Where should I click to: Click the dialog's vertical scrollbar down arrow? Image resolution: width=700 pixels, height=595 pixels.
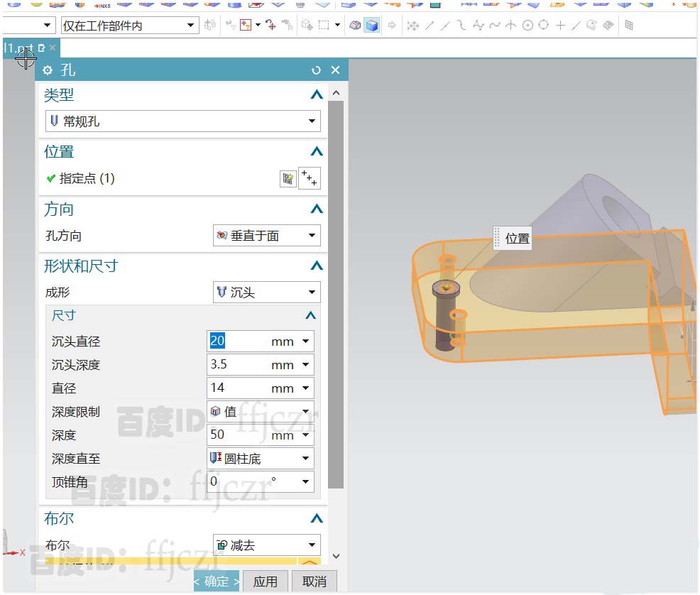[x=337, y=557]
